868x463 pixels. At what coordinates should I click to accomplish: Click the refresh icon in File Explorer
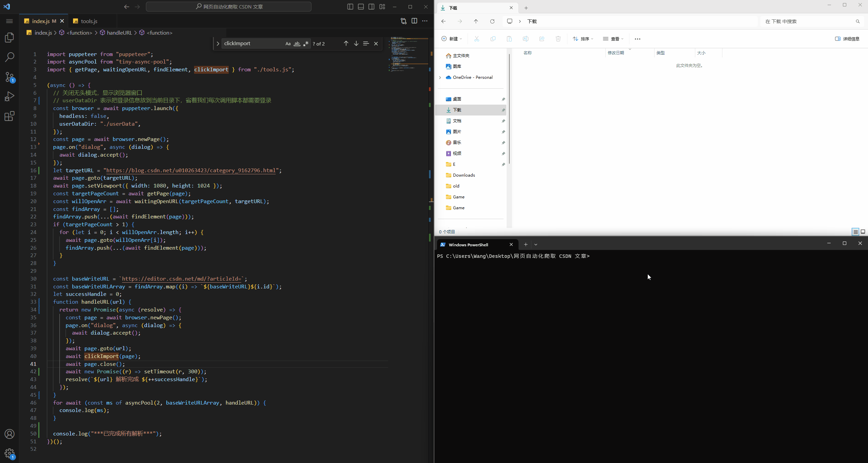492,21
